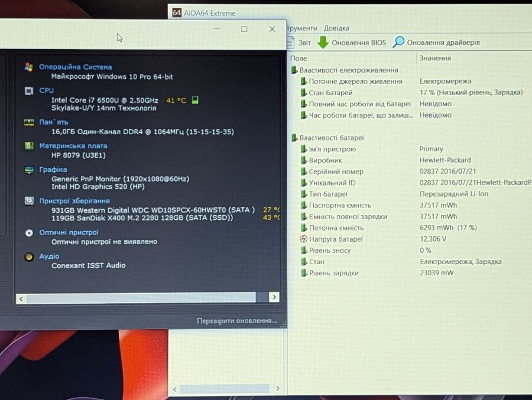
Task: Click the Графіка heading link
Action: 53,170
